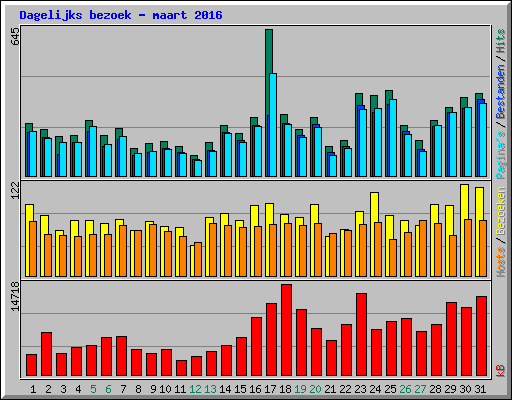Click day label 10 on the x-axis
512x400 pixels.
165,389
